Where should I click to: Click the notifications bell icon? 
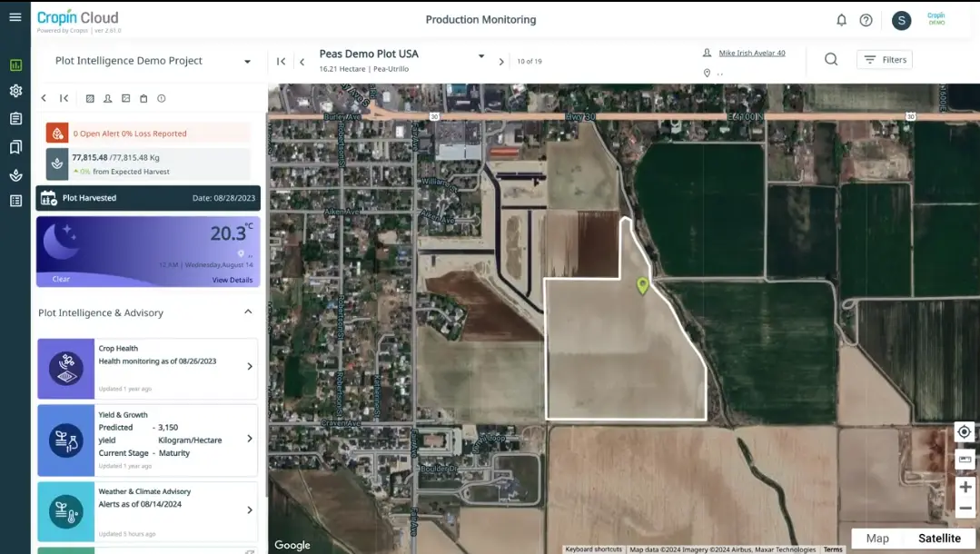(x=841, y=20)
